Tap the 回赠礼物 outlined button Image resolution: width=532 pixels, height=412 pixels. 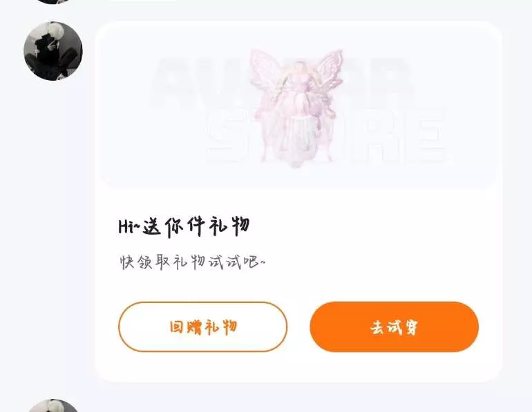click(203, 327)
